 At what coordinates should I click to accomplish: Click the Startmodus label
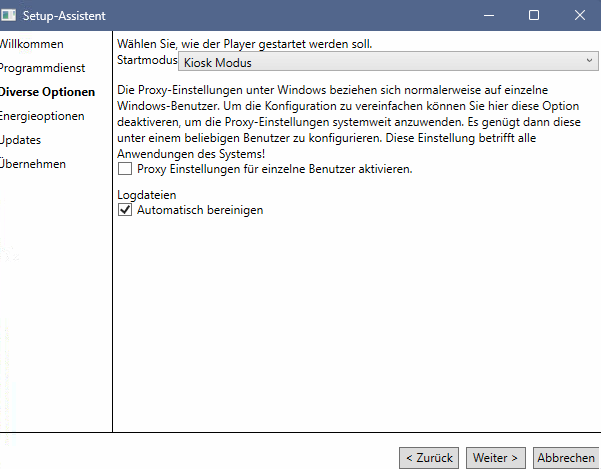coord(147,60)
